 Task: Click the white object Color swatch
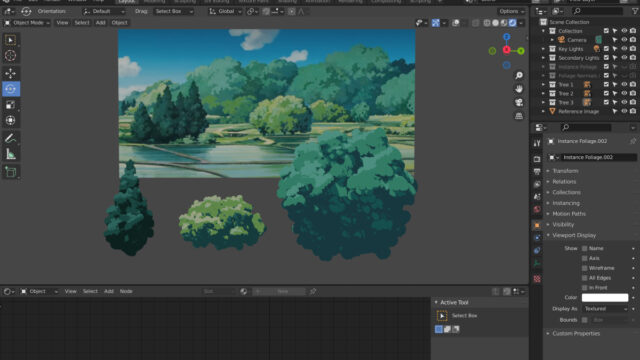pos(605,298)
